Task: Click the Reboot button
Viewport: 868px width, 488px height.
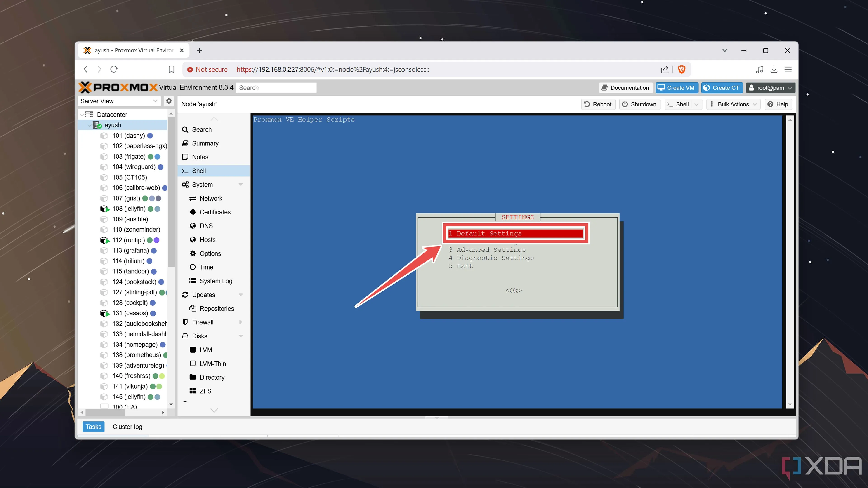Action: [598, 104]
